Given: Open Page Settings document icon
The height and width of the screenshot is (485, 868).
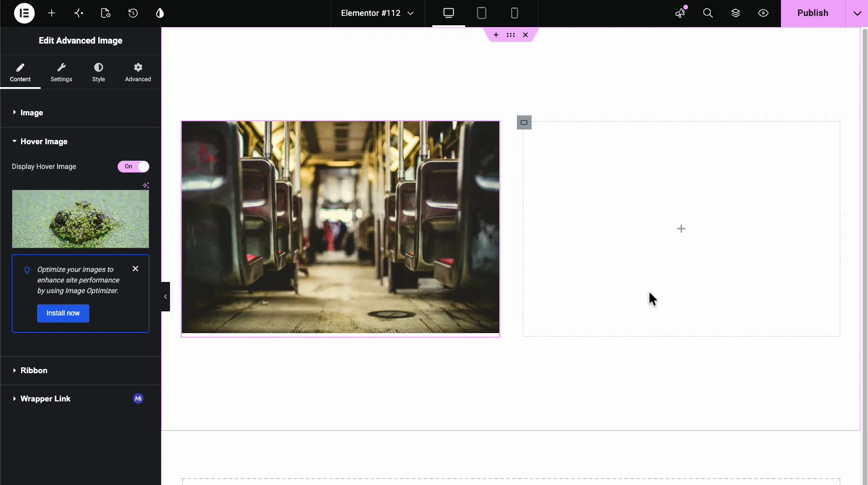Looking at the screenshot, I should [106, 13].
